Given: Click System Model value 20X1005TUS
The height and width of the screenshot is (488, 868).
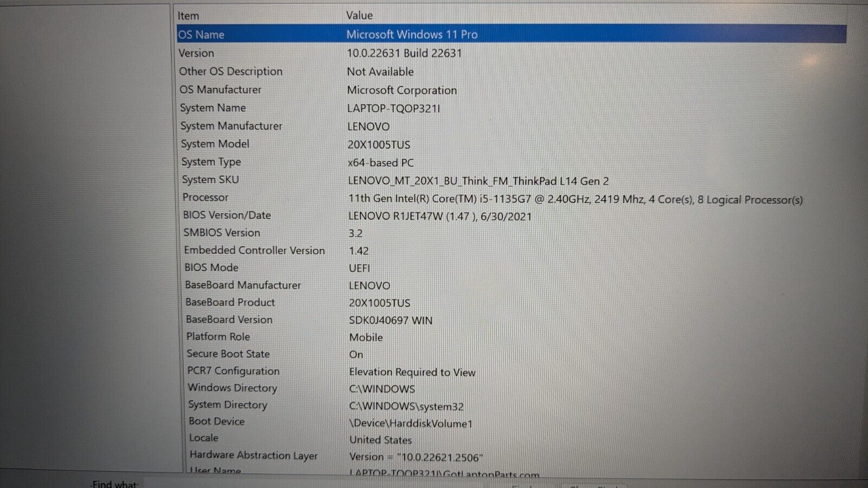Looking at the screenshot, I should pyautogui.click(x=379, y=145).
